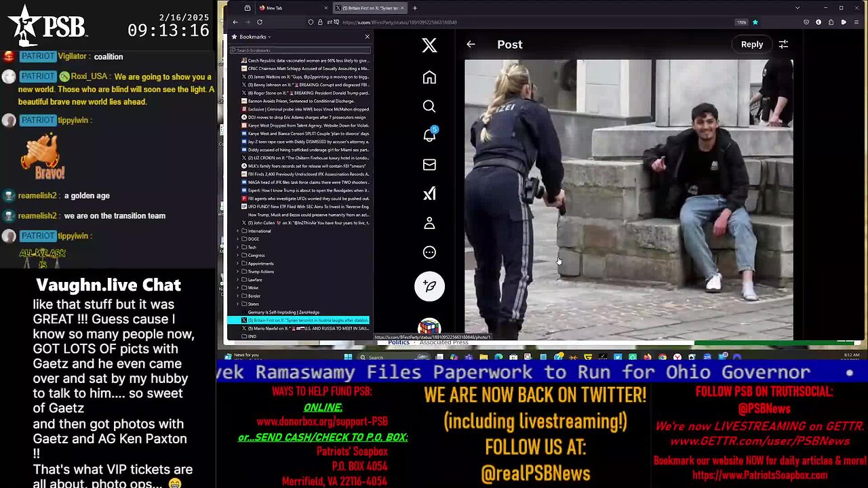The height and width of the screenshot is (488, 868).
Task: Open X messages envelope icon
Action: tap(429, 165)
